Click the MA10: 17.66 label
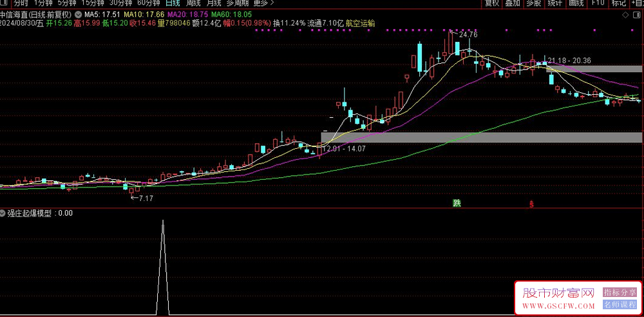Screen dimensions: 644x317 coord(144,15)
